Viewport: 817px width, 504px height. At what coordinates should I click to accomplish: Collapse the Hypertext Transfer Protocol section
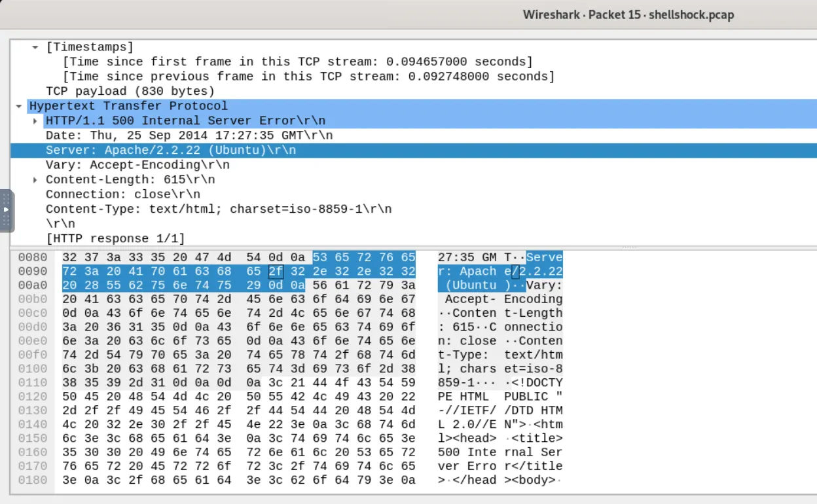(19, 106)
